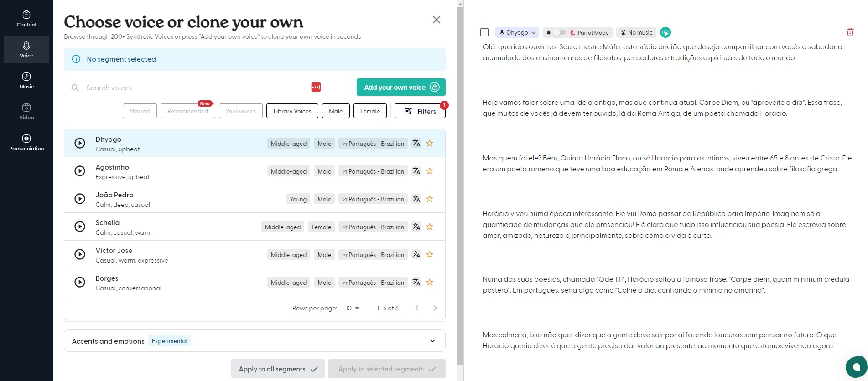Toggle the Female voice filter
The image size is (868, 381).
coord(369,111)
